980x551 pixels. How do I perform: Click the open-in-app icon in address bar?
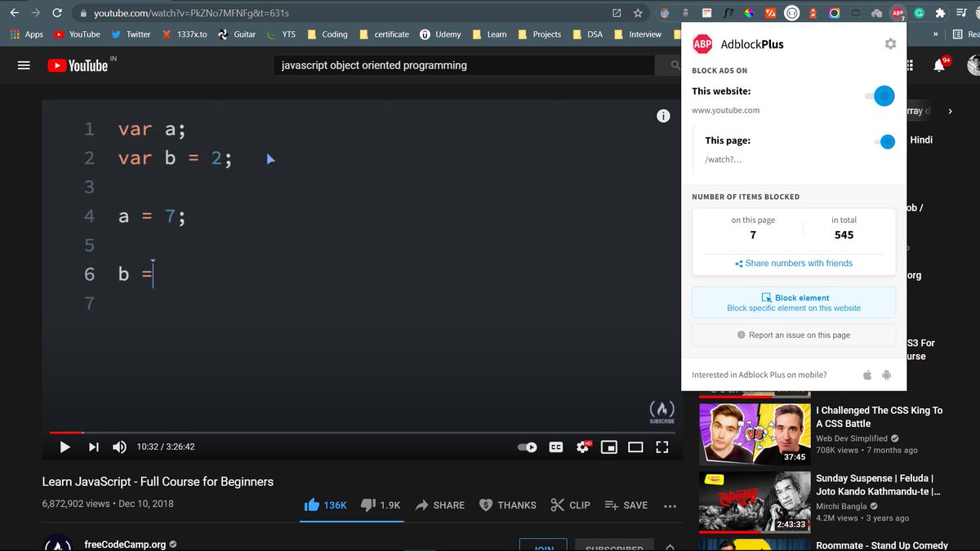point(617,13)
